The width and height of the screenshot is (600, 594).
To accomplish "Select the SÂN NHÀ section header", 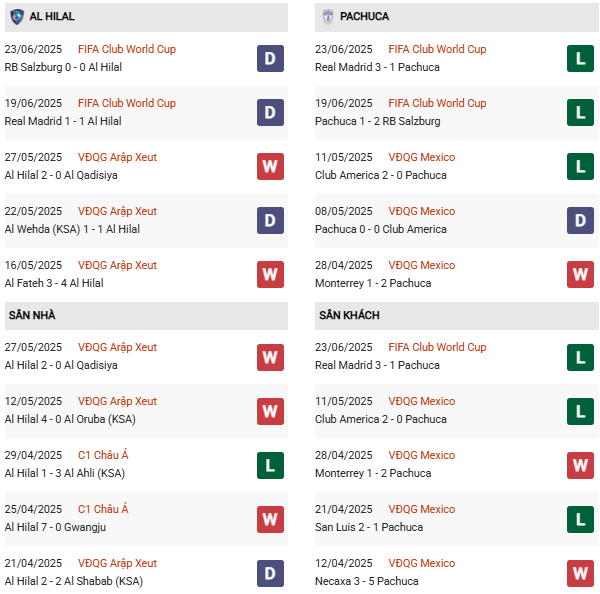I will pyautogui.click(x=34, y=316).
